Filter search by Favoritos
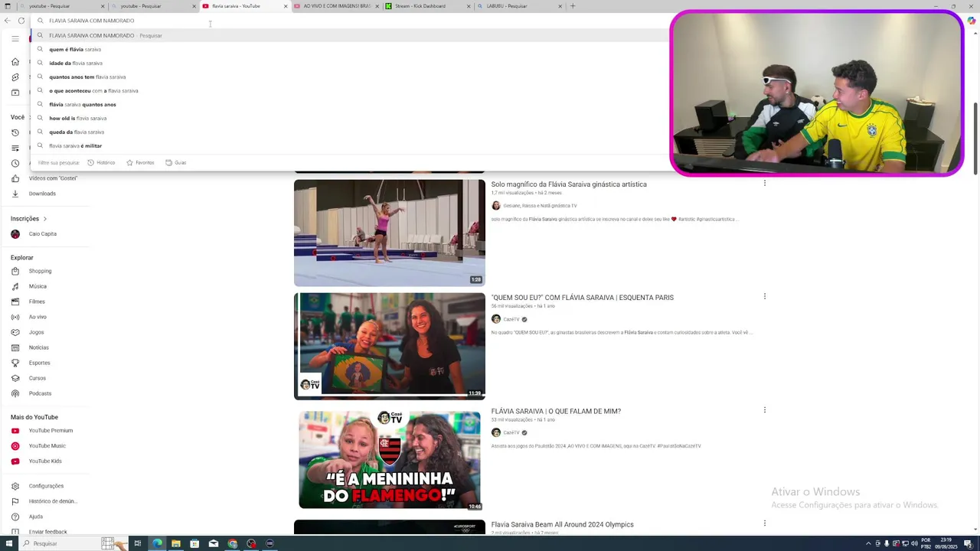This screenshot has width=980, height=551. [x=140, y=162]
